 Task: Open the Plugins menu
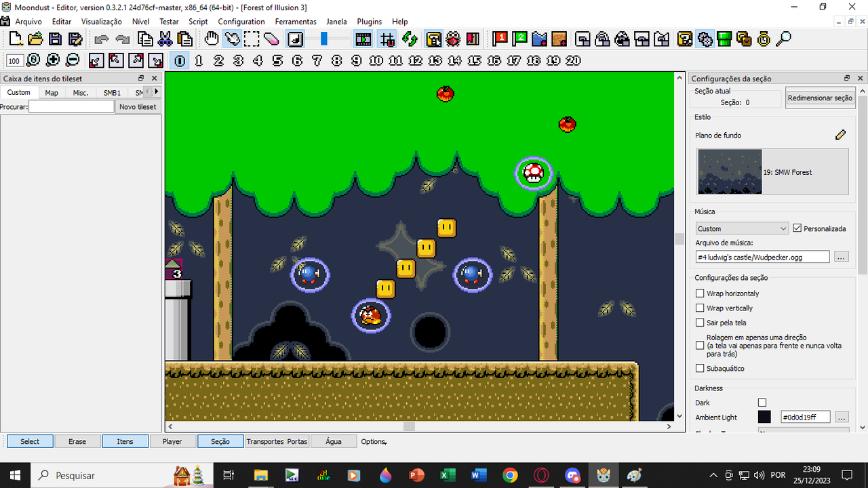370,22
